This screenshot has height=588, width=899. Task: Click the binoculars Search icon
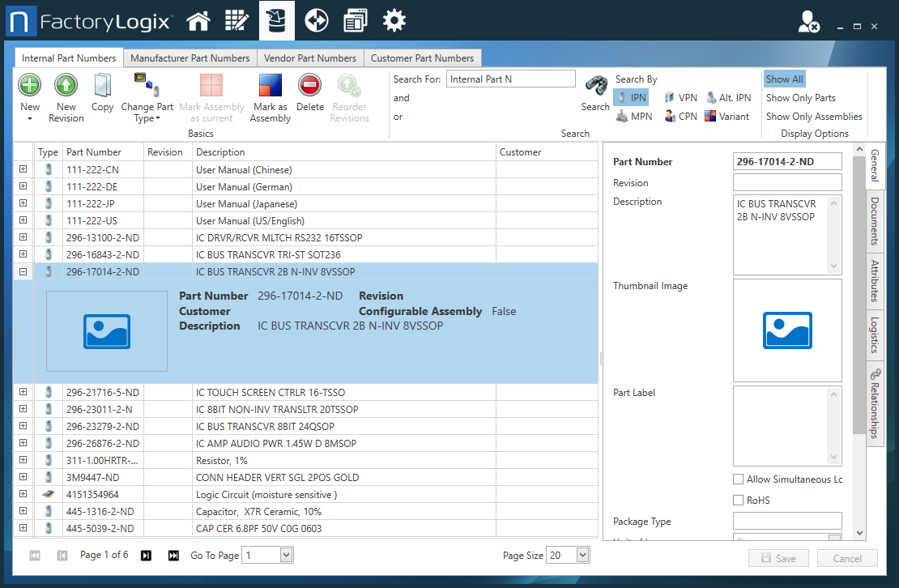click(x=595, y=87)
